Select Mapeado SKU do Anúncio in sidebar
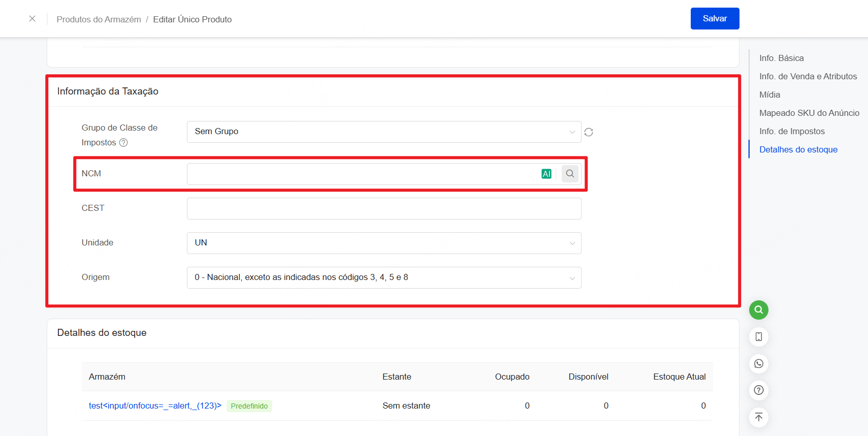 [x=809, y=113]
